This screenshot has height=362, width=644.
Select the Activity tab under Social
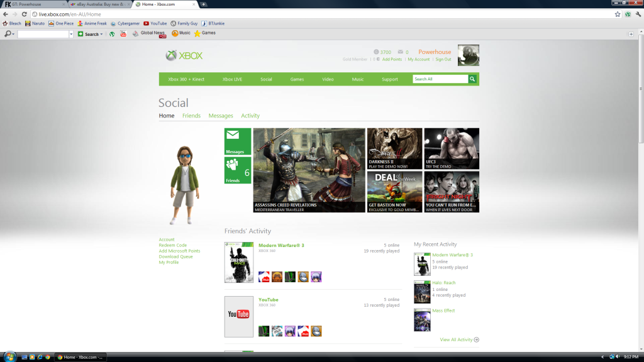pyautogui.click(x=250, y=116)
